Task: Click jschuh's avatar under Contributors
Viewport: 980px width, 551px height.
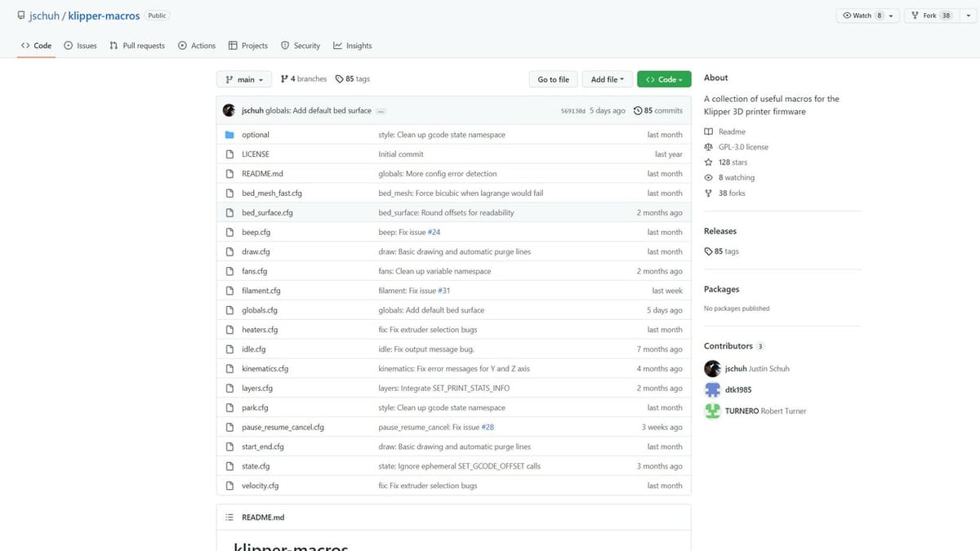Action: [x=712, y=368]
